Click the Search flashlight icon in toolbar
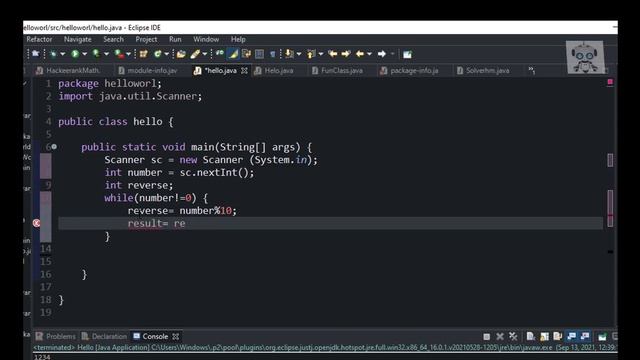The image size is (640, 360). pyautogui.click(x=195, y=54)
